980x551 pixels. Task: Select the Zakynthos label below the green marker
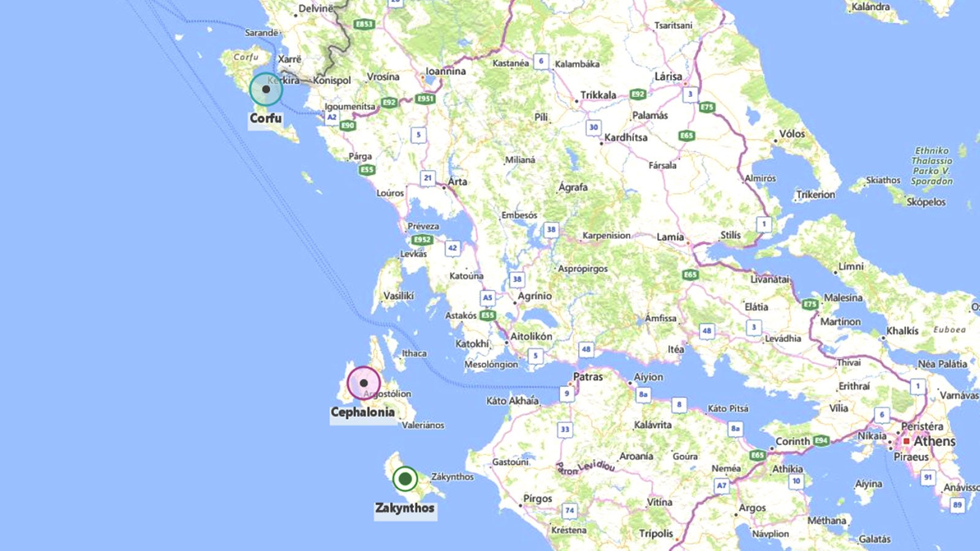tap(405, 508)
